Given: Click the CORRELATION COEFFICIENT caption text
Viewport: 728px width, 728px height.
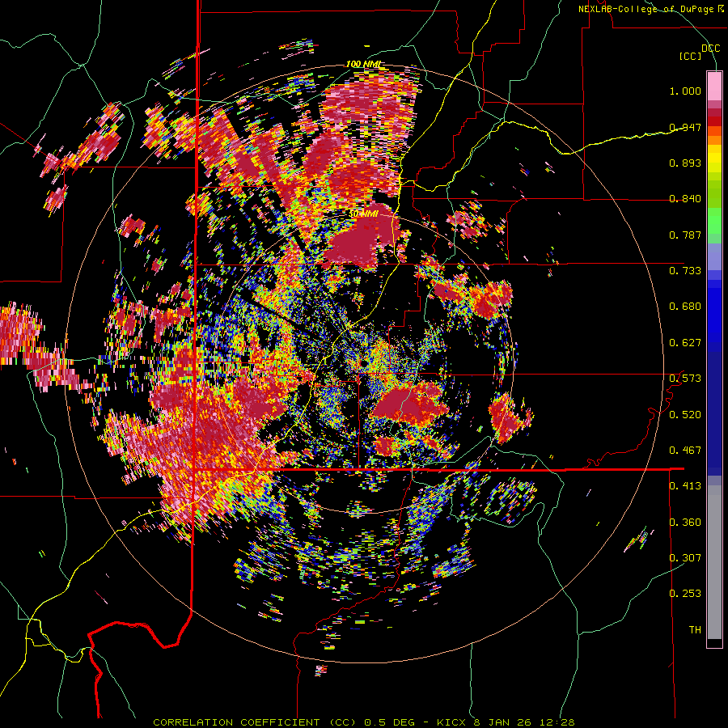Looking at the screenshot, I should tap(236, 722).
